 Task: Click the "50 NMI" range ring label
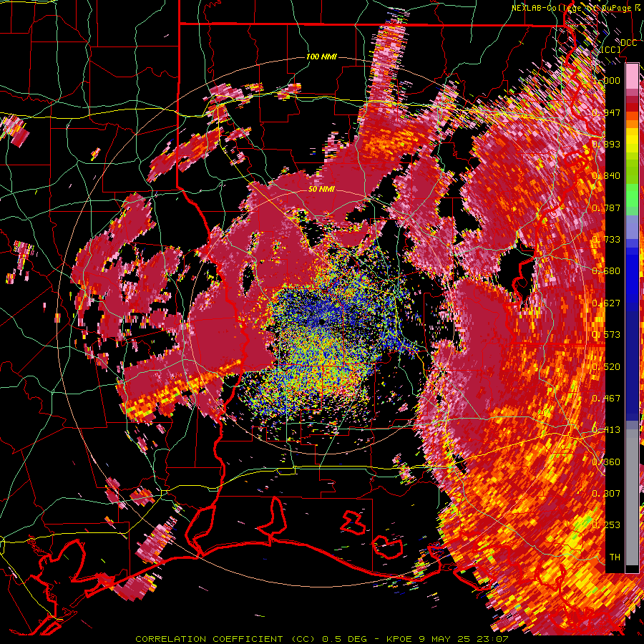pos(321,189)
